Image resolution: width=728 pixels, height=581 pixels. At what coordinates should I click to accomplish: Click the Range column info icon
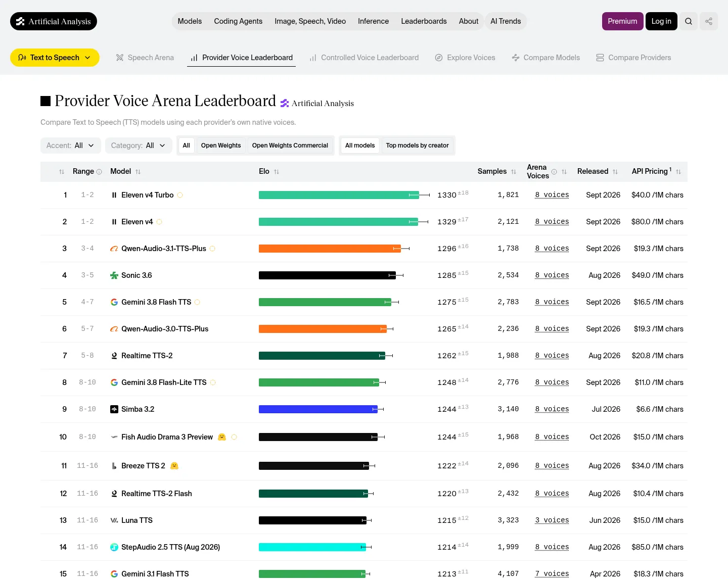pos(99,172)
